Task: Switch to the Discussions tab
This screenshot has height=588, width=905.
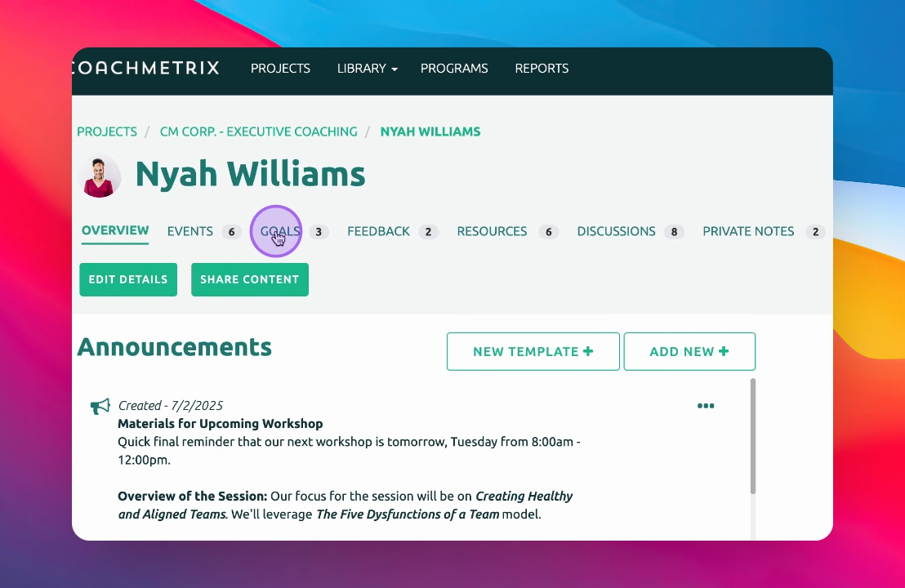Action: point(616,231)
